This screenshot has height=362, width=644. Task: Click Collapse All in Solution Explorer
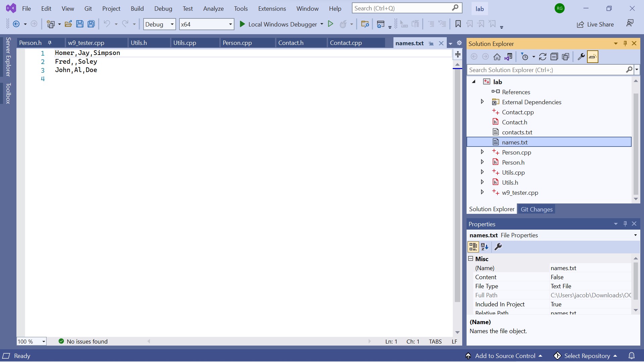coord(554,57)
